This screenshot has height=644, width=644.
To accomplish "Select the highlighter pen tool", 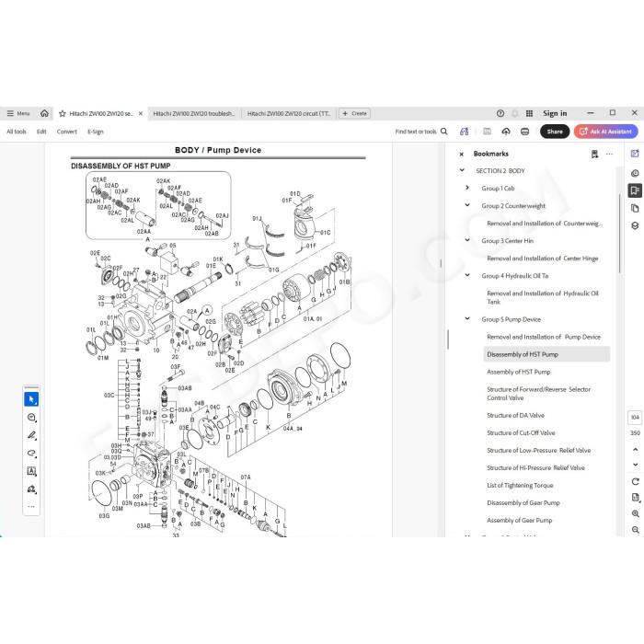I will (x=31, y=435).
